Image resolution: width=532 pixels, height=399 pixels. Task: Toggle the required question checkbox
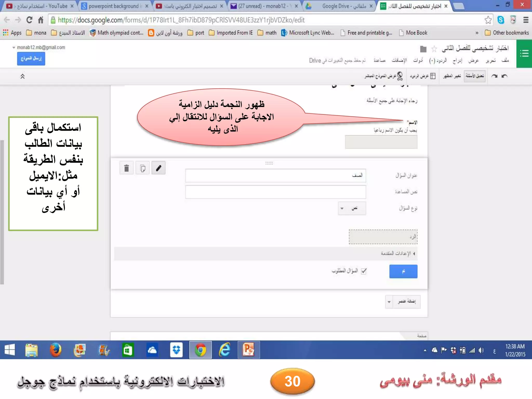[364, 271]
